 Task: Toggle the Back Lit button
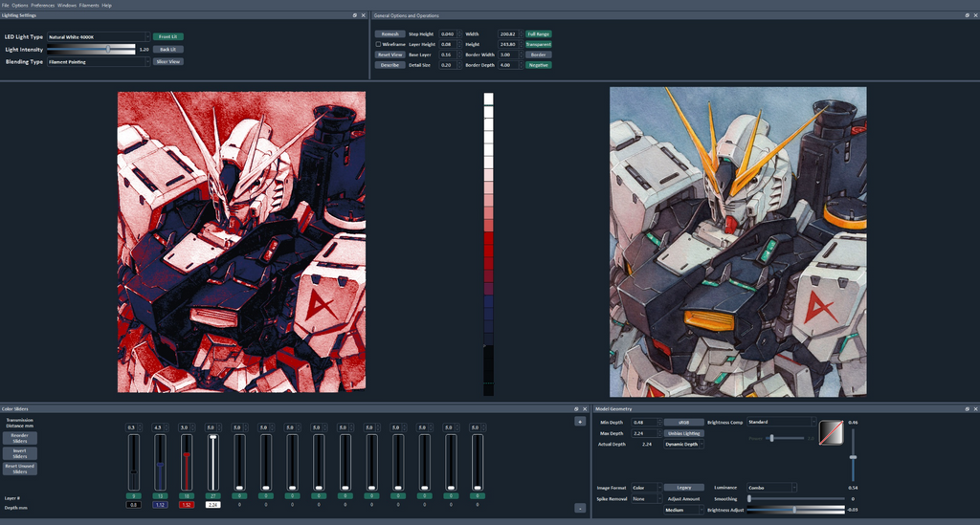click(x=168, y=50)
